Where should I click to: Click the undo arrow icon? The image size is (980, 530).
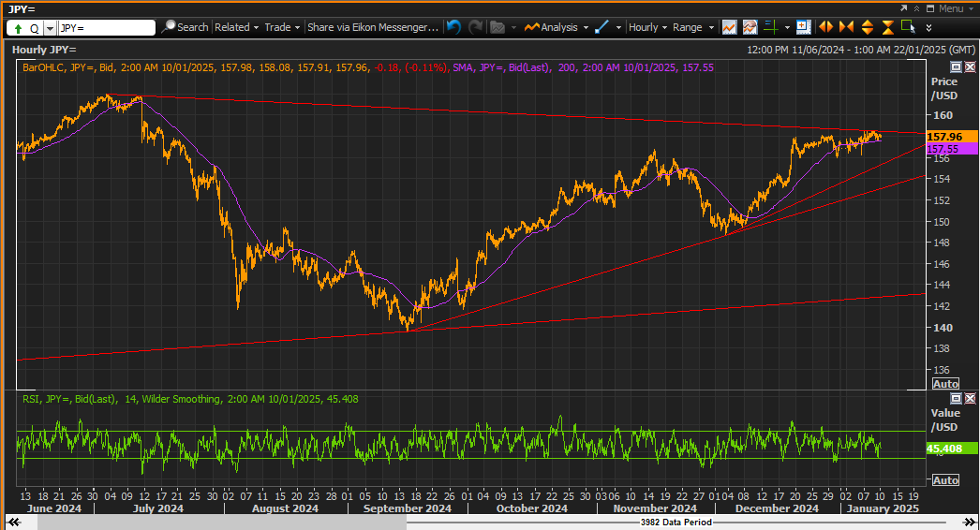coord(453,27)
